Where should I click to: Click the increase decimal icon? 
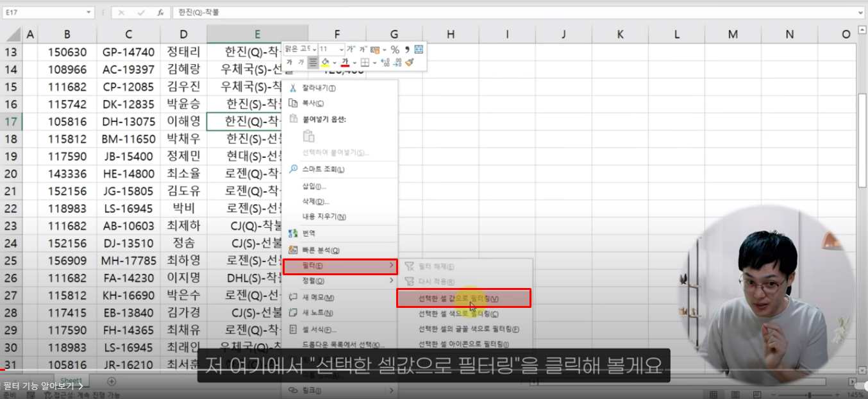(x=385, y=62)
